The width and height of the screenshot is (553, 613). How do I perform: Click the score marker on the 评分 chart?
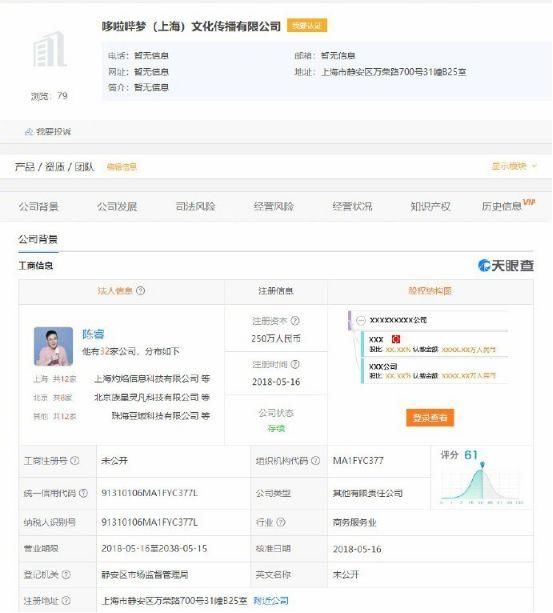pos(483,464)
